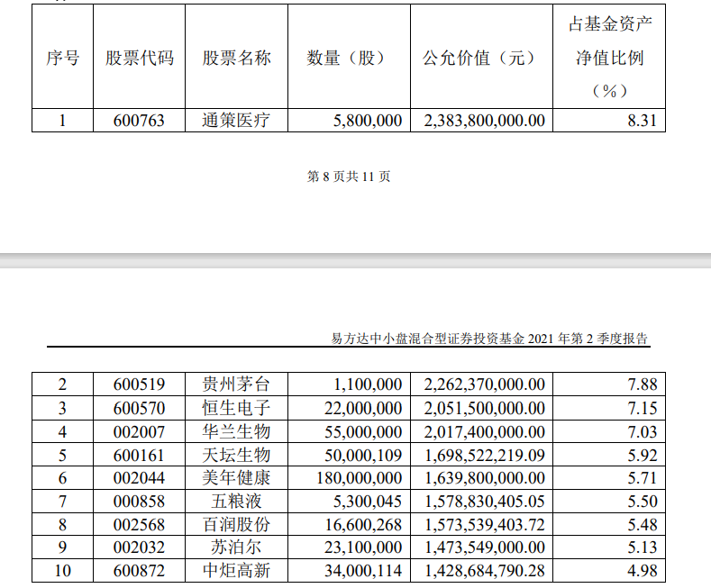Select ratio 5.48
The height and width of the screenshot is (588, 711).
click(x=643, y=525)
